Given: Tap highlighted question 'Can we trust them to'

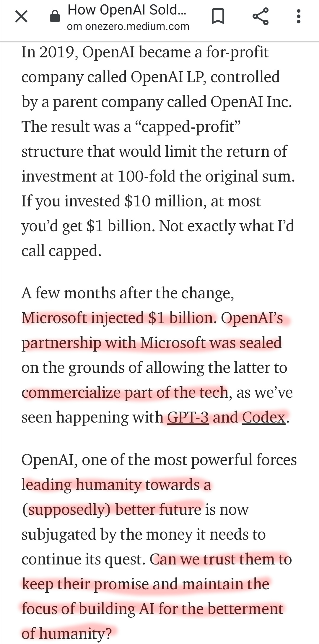Looking at the screenshot, I should coord(221,559).
